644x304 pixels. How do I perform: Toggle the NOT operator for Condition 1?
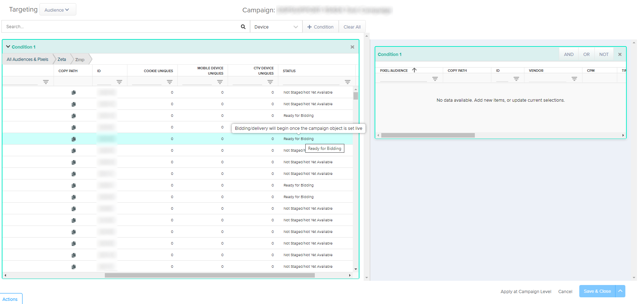point(604,55)
